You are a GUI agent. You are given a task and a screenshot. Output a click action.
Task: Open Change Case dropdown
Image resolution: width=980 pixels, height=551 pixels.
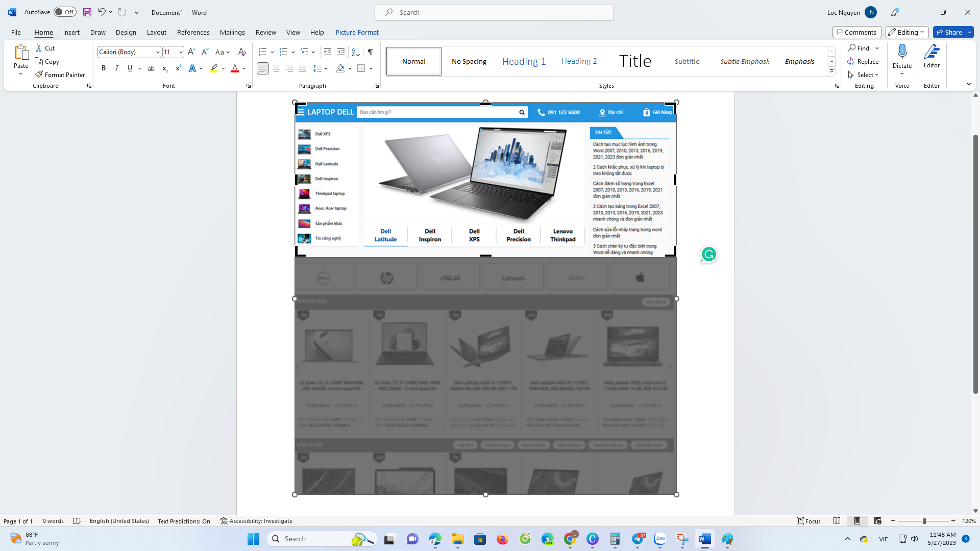(223, 52)
